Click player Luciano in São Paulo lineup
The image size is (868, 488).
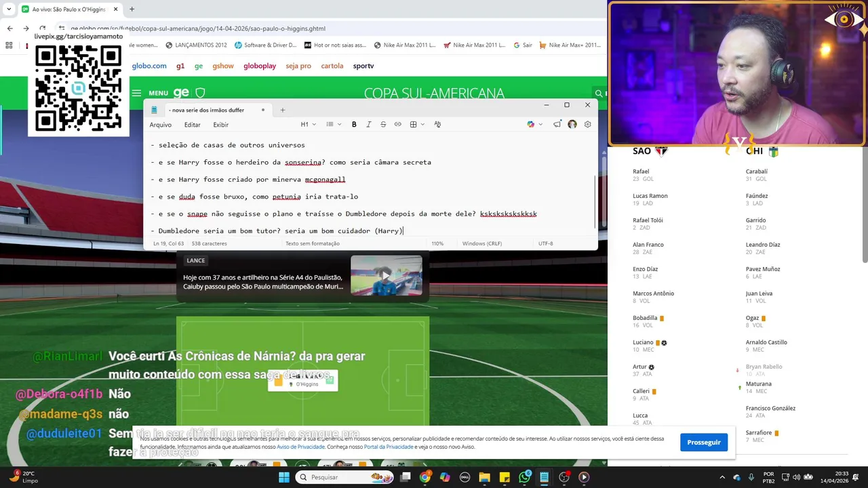pyautogui.click(x=643, y=342)
